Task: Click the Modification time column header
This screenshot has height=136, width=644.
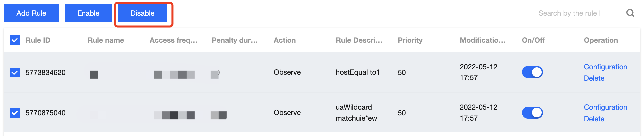Action: [x=482, y=40]
